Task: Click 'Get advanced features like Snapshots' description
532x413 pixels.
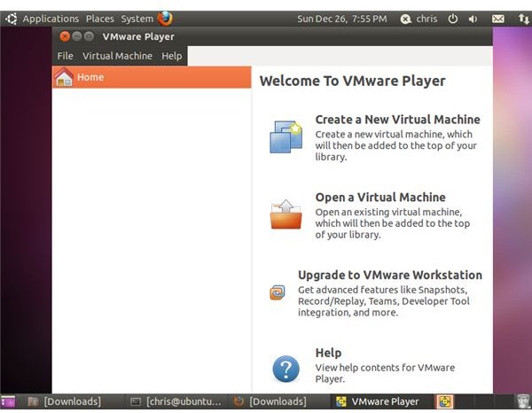Action: tap(384, 301)
